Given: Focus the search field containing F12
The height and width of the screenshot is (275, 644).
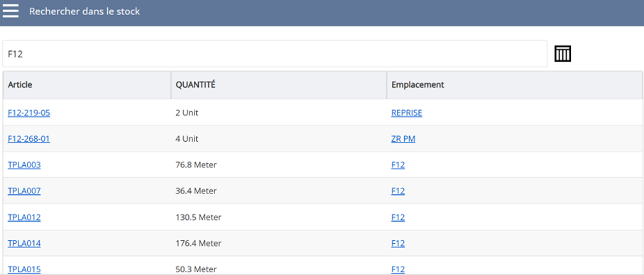Looking at the screenshot, I should 275,54.
